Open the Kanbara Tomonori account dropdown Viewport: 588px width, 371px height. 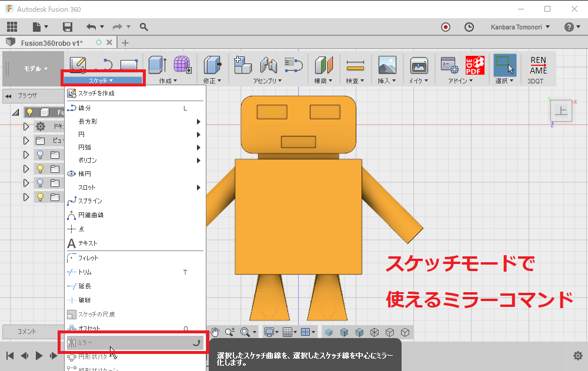tap(520, 27)
